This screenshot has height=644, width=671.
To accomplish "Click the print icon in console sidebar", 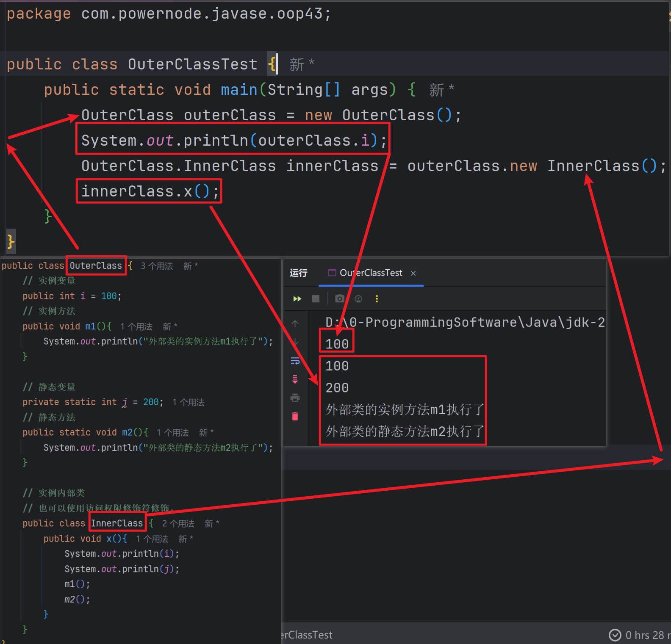I will click(x=295, y=398).
